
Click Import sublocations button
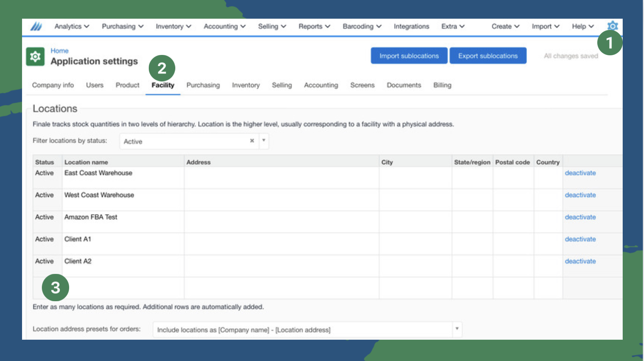pyautogui.click(x=409, y=56)
